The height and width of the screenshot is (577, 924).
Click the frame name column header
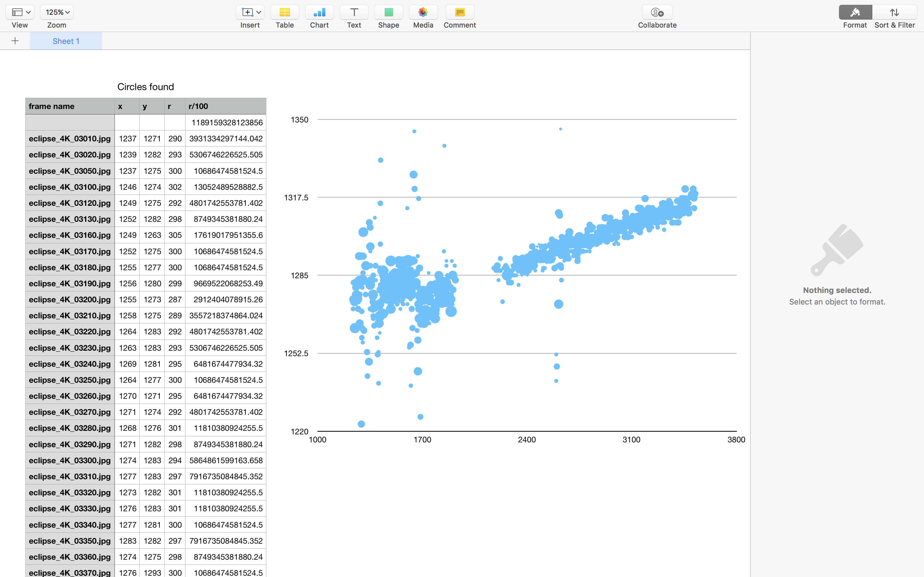pos(69,106)
